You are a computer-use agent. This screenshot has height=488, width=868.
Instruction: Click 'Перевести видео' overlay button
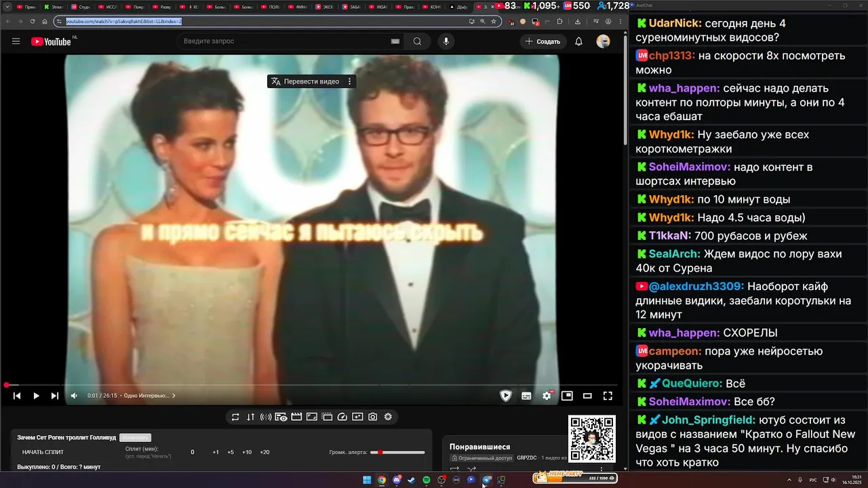click(x=305, y=81)
